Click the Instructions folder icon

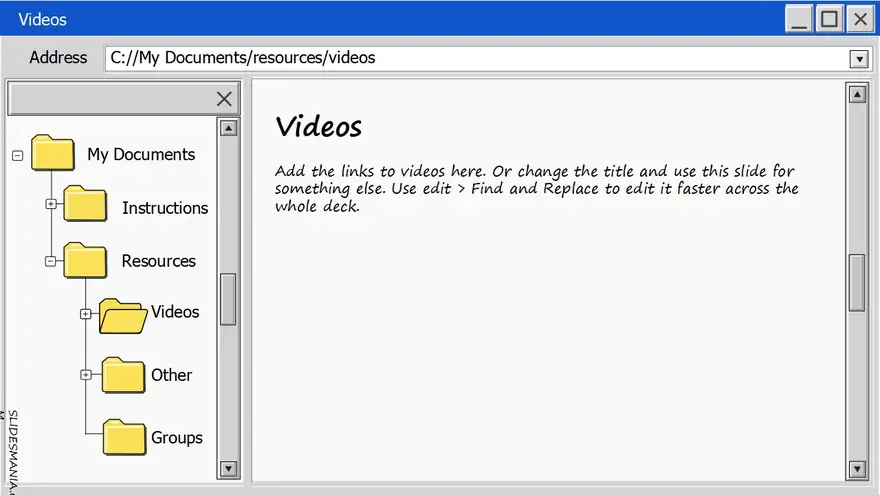tap(85, 204)
